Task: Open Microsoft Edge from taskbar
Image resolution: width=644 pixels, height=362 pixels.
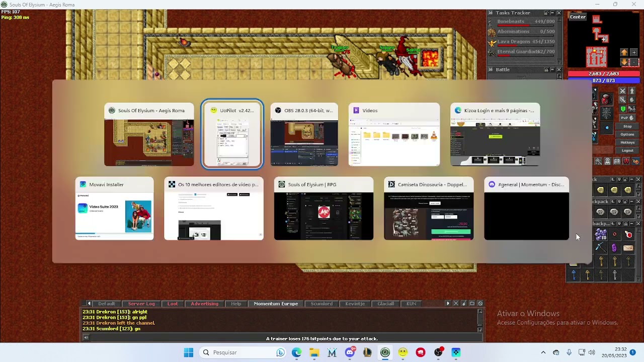Action: (x=297, y=352)
